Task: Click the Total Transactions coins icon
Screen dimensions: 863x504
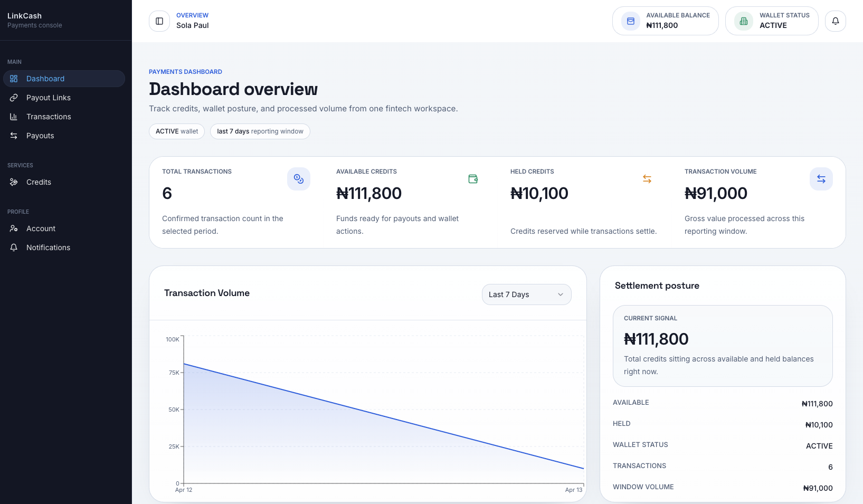Action: 298,179
